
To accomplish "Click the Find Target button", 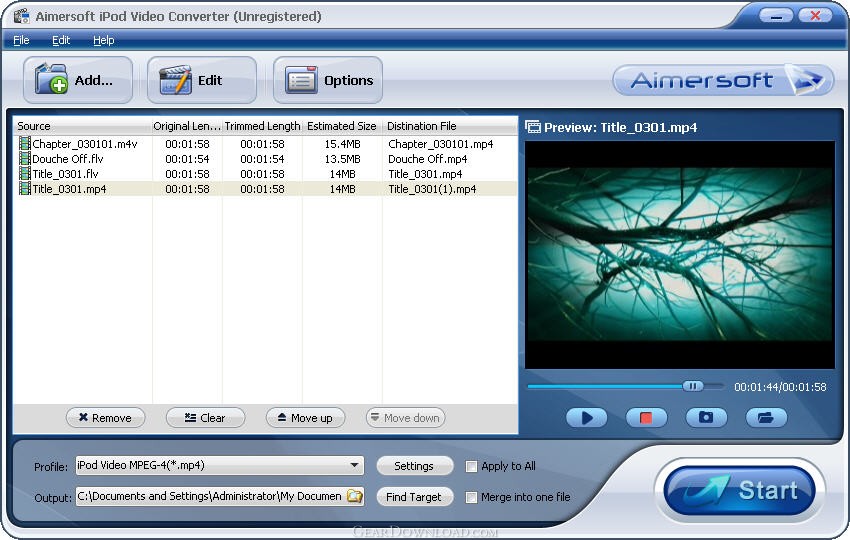I will (414, 497).
